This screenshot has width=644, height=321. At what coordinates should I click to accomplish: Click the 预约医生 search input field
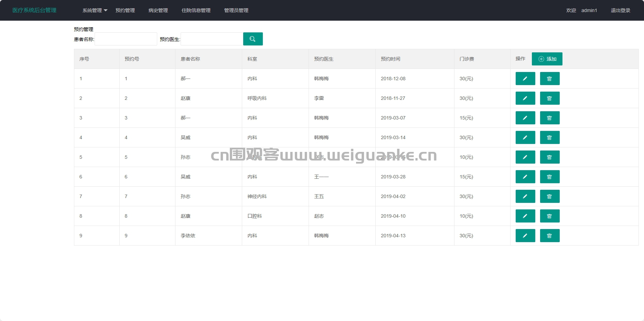(212, 39)
